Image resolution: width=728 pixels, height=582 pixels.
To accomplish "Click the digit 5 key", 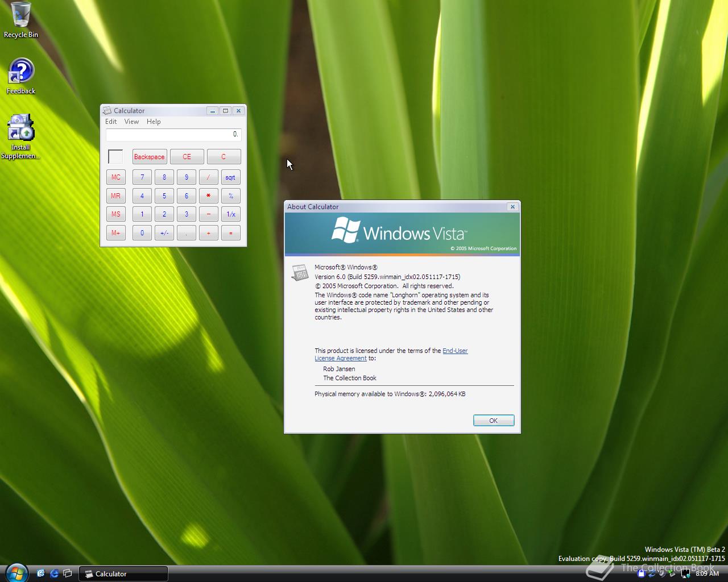I will (x=164, y=196).
